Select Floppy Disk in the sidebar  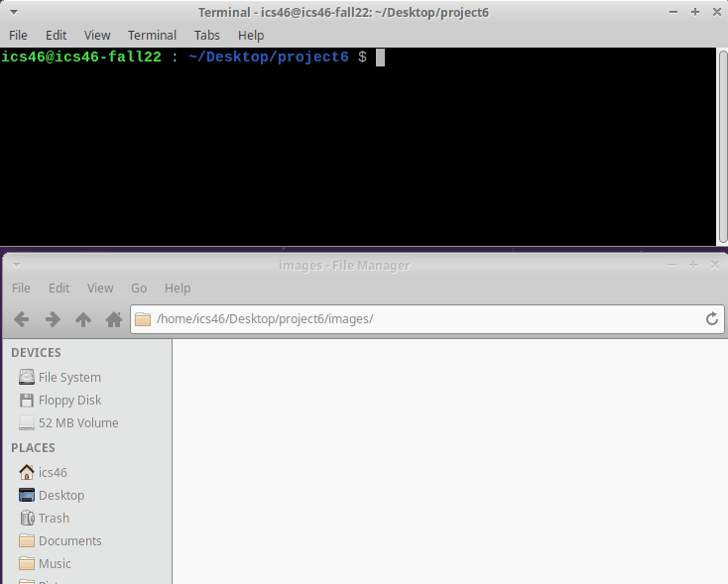point(69,400)
